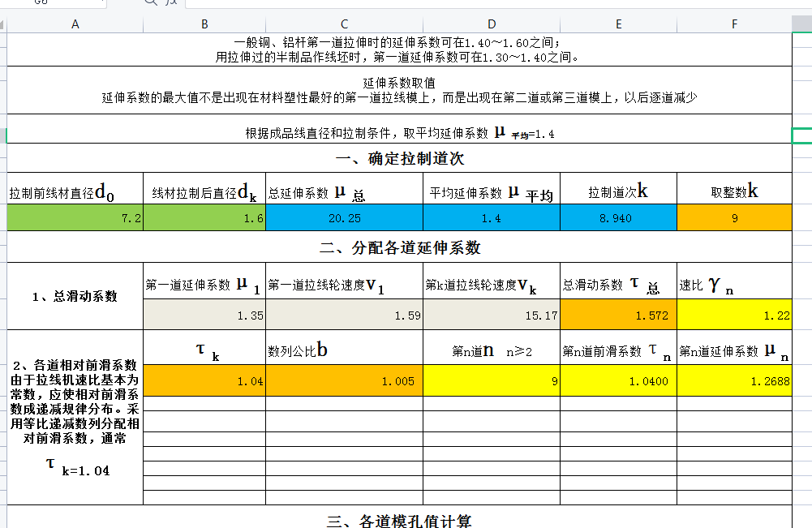Click into the formula bar input
Screen dimensions: 812x528
(x=487, y=2)
